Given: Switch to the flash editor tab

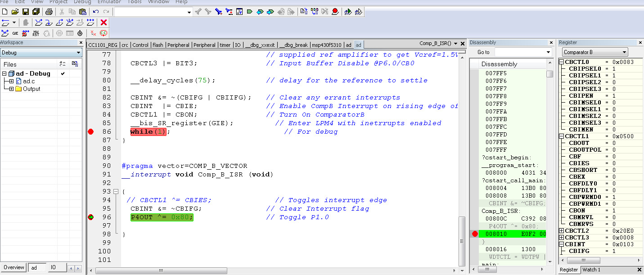Looking at the screenshot, I should pyautogui.click(x=158, y=45).
